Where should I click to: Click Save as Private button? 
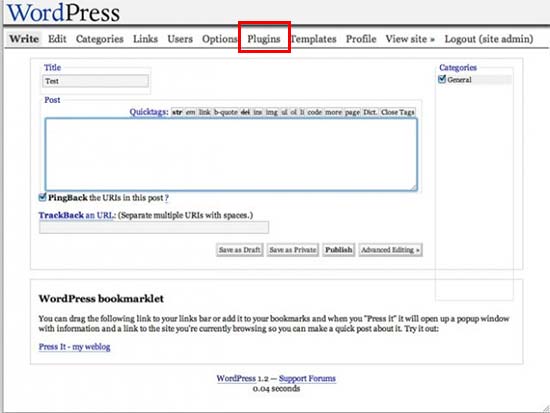293,250
